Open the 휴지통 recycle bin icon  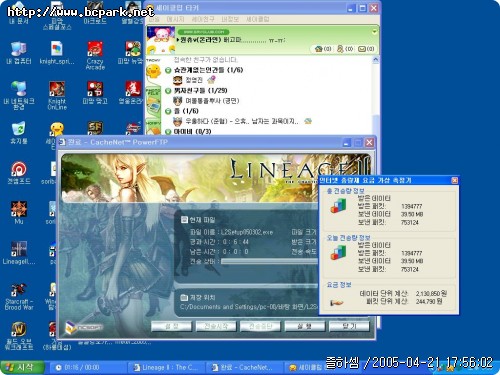coord(18,133)
